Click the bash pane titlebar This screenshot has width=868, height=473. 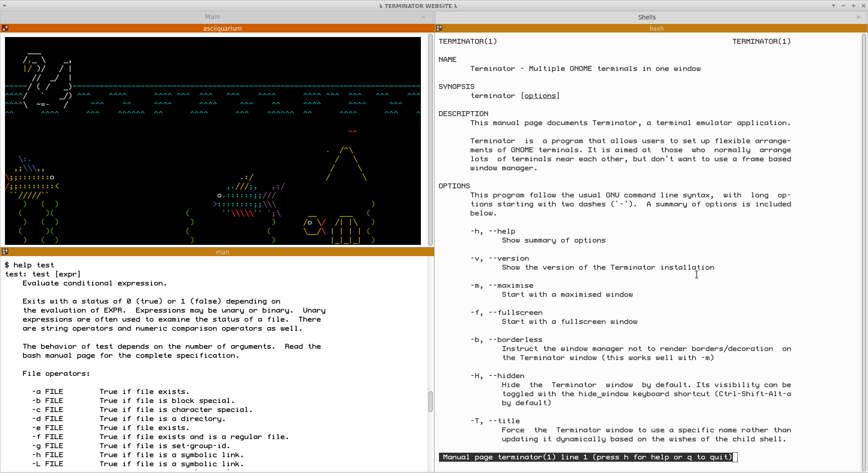pos(656,28)
